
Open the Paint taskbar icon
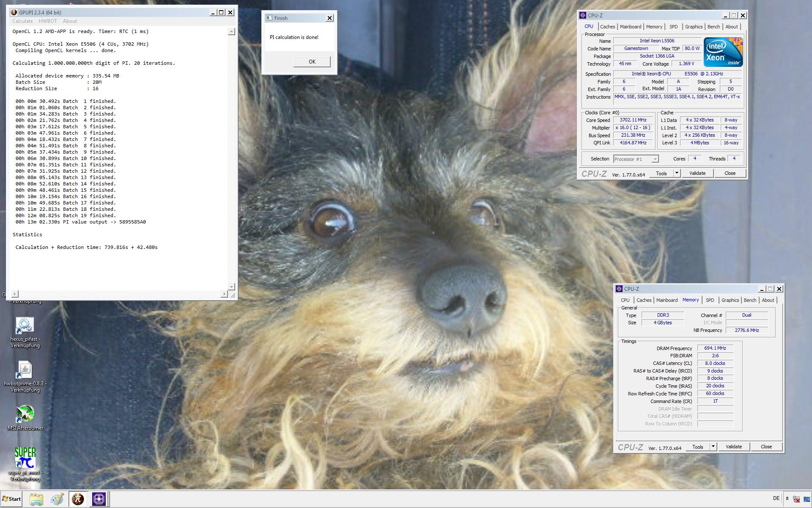pyautogui.click(x=57, y=499)
